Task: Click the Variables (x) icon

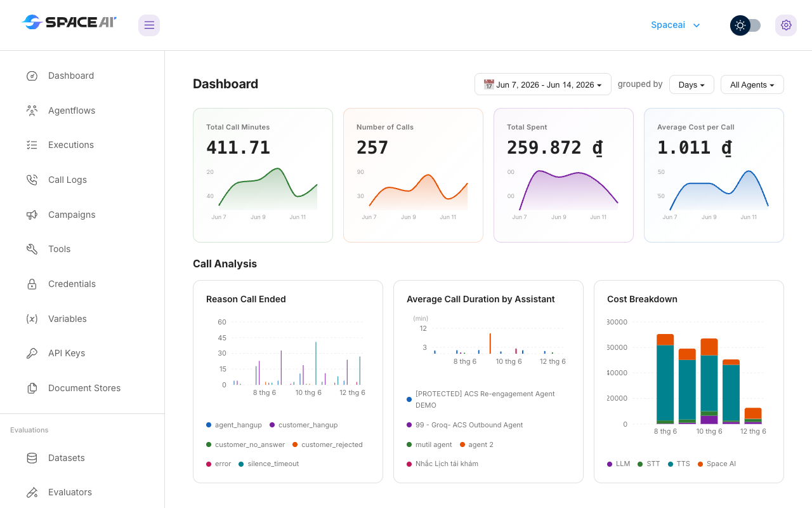Action: 32,319
